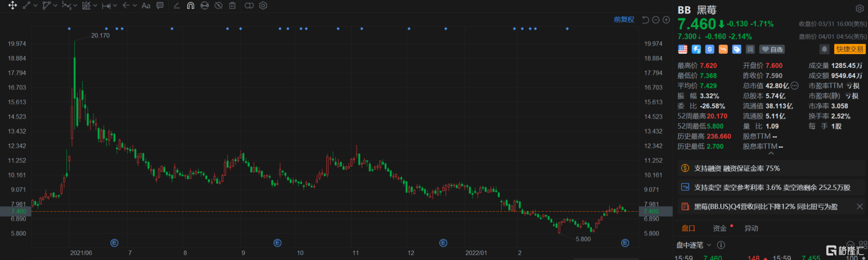Click the angle line eraser-style tool
868x260 pixels.
[x=177, y=6]
